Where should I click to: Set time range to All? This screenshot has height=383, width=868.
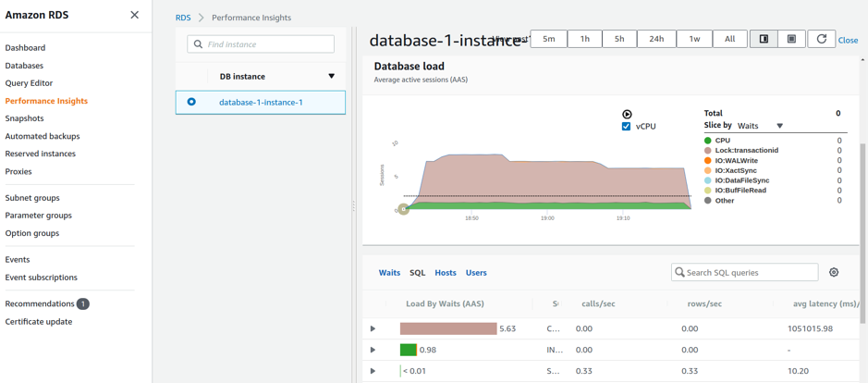tap(729, 40)
